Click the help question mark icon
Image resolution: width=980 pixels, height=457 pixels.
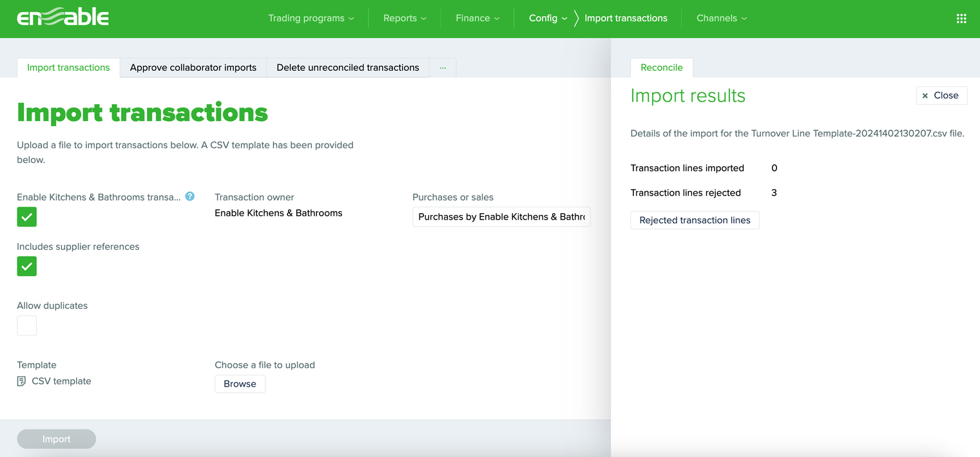point(190,196)
